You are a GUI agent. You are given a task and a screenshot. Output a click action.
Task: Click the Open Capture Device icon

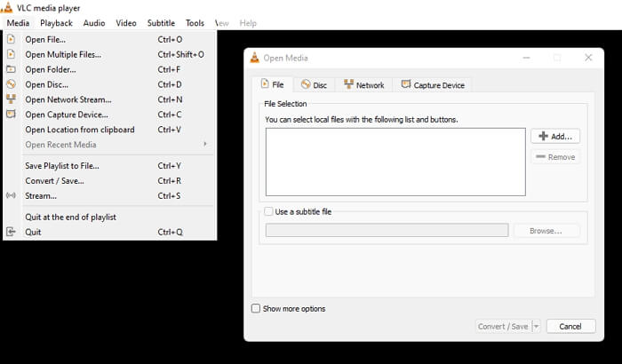pos(11,115)
